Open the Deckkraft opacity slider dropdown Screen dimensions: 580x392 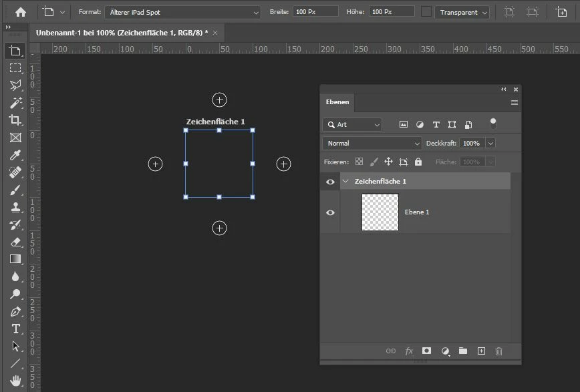[490, 143]
